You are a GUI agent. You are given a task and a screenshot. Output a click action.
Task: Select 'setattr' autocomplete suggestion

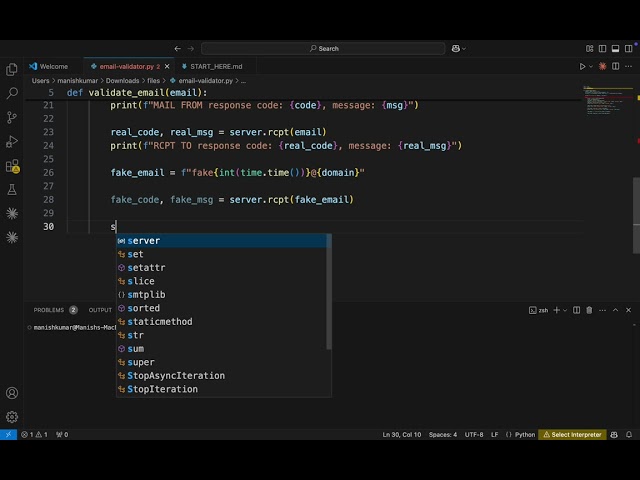tap(222, 268)
